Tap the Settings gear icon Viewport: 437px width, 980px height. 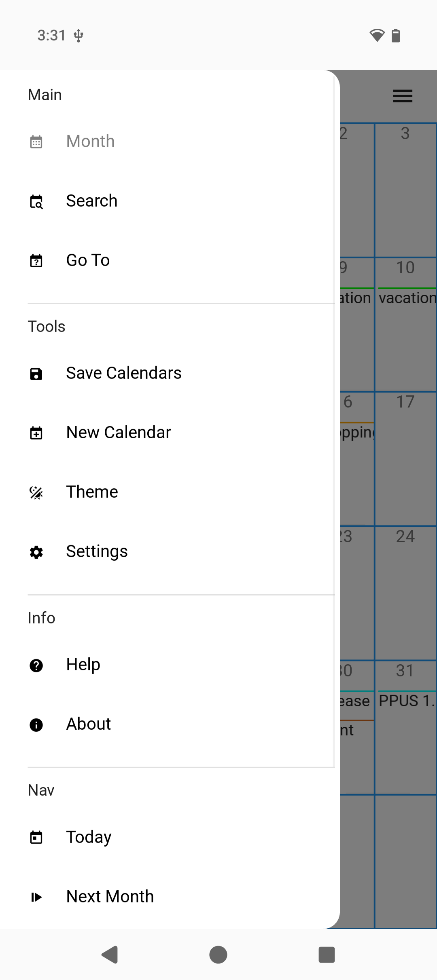point(36,552)
